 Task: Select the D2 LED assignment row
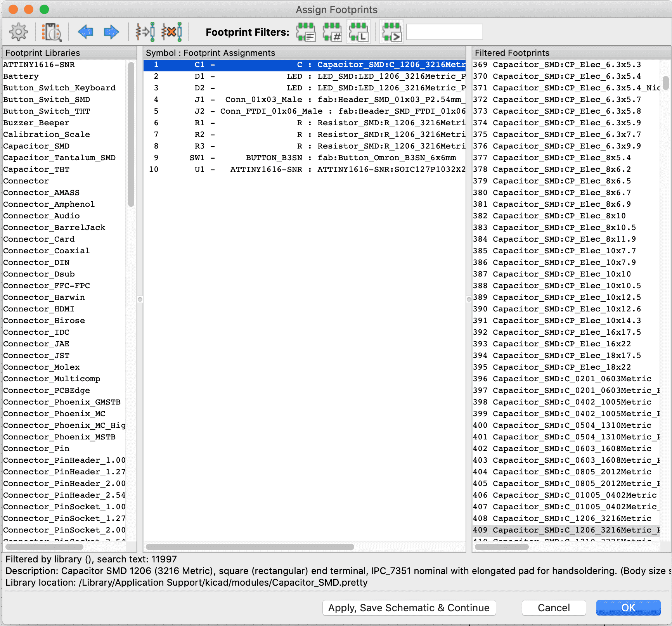(305, 88)
